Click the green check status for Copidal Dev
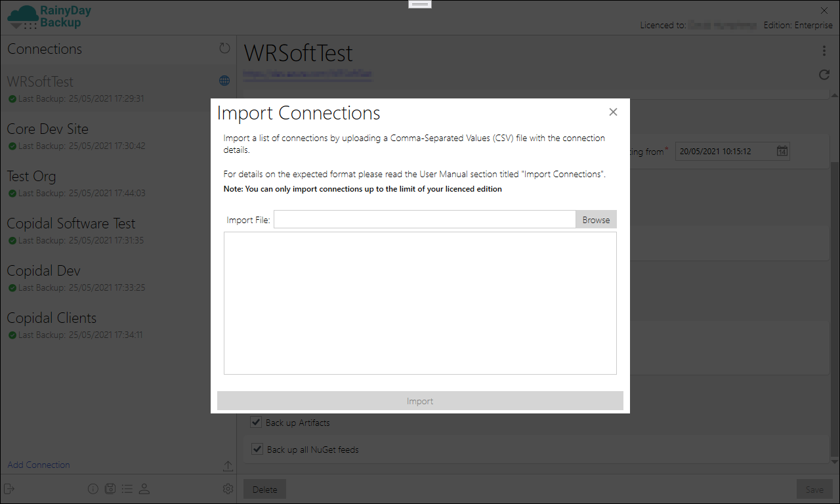The image size is (840, 504). pos(12,288)
